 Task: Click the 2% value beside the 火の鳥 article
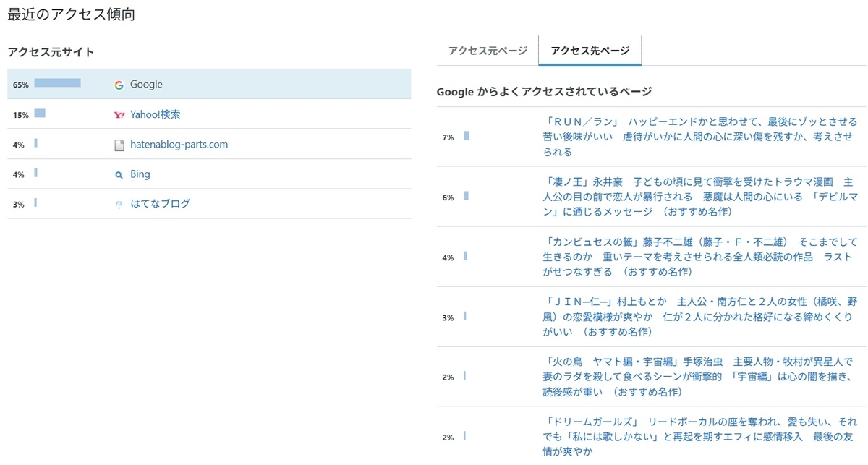448,377
